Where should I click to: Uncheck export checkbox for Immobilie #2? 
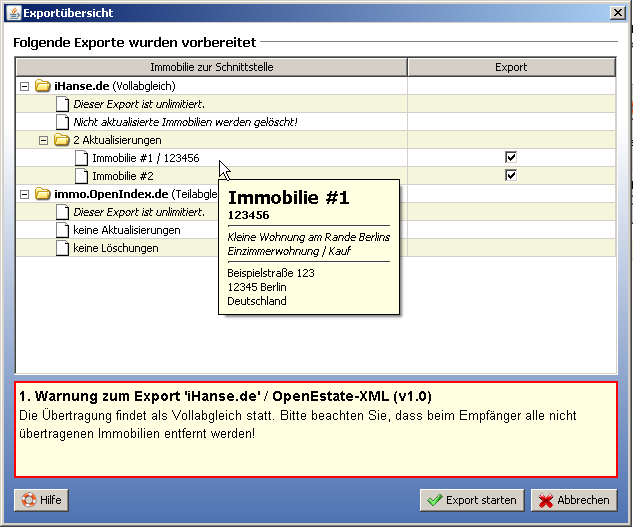point(510,176)
